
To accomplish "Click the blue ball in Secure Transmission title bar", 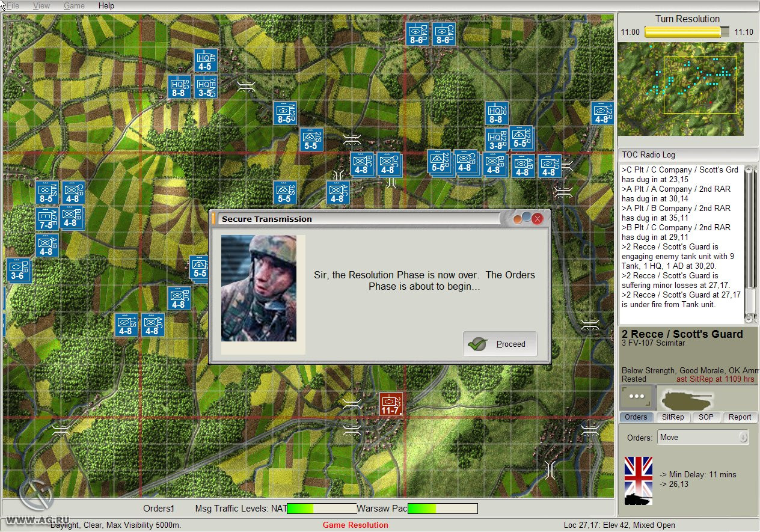I will [x=527, y=217].
